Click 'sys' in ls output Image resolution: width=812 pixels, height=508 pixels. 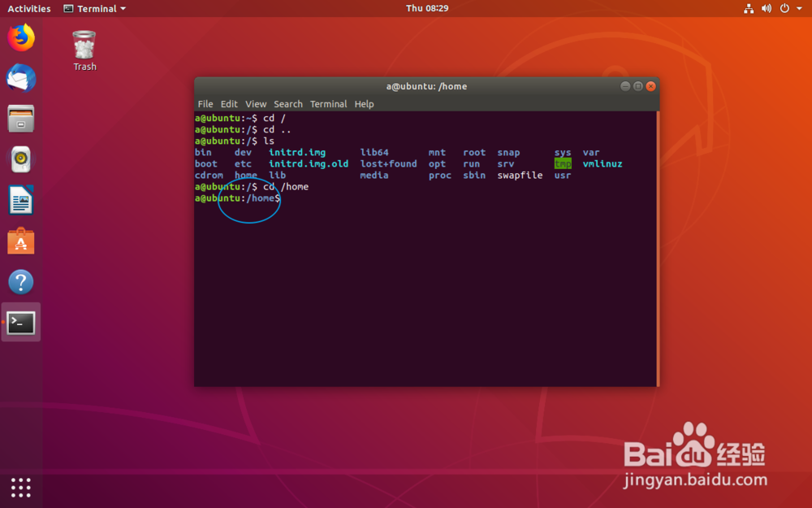pos(563,153)
